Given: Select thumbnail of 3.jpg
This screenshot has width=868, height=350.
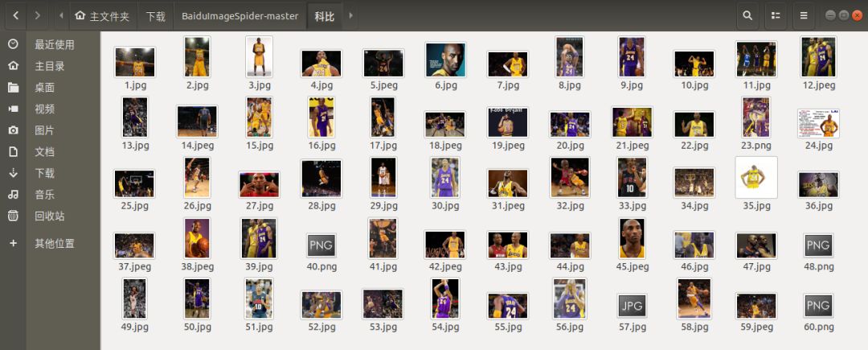Looking at the screenshot, I should pos(259,56).
